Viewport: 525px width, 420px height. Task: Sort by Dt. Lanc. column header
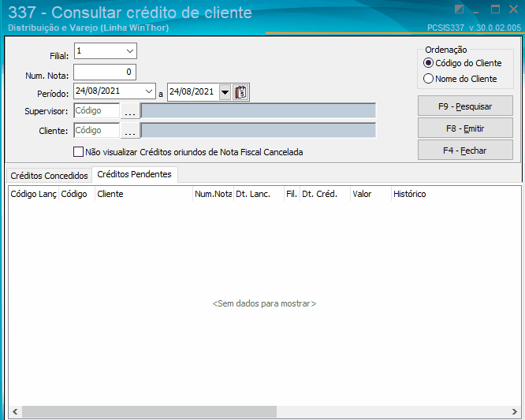pyautogui.click(x=259, y=194)
